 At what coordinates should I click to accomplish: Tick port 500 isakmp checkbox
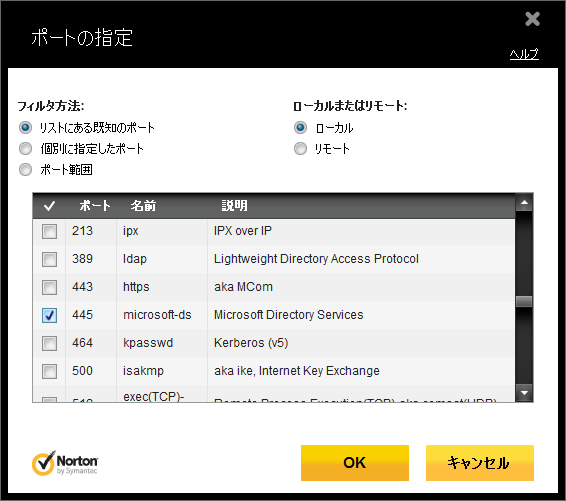tap(49, 371)
